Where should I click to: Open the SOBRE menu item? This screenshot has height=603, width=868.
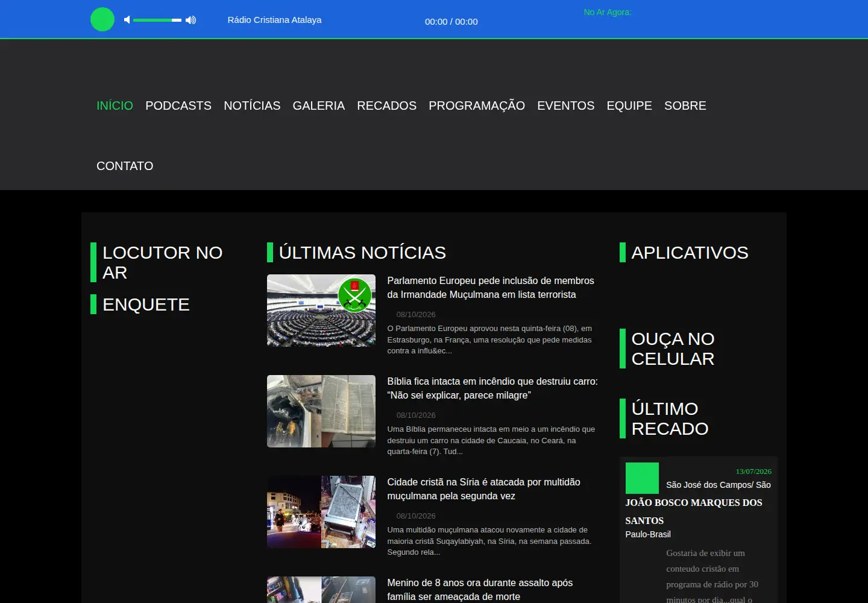pyautogui.click(x=685, y=106)
